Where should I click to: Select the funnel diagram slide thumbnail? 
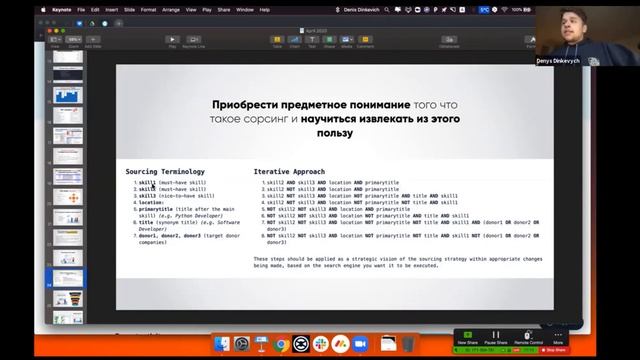(68, 299)
